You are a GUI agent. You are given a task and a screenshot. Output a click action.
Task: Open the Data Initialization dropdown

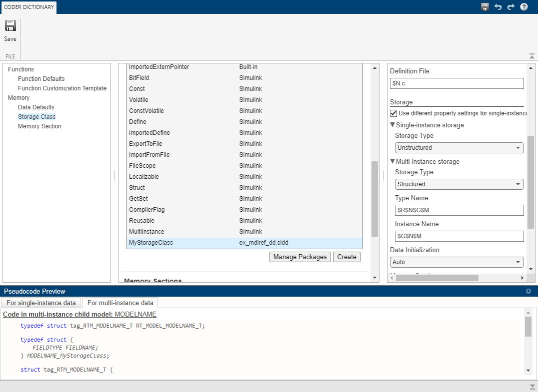coord(456,262)
